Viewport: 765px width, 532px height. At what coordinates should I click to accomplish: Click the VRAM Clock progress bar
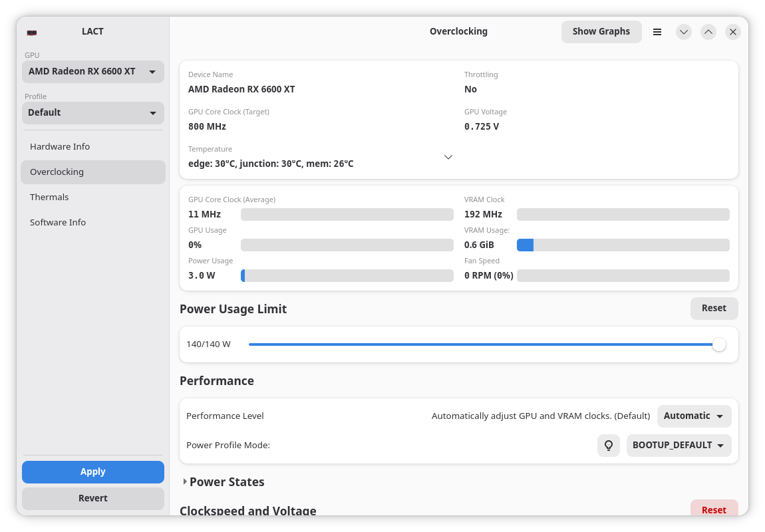[623, 215]
